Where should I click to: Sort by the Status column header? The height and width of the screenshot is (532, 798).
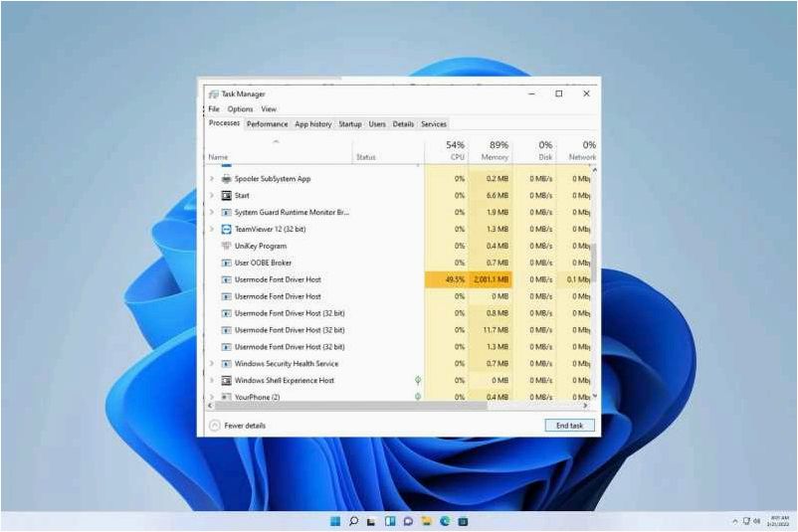(388, 151)
